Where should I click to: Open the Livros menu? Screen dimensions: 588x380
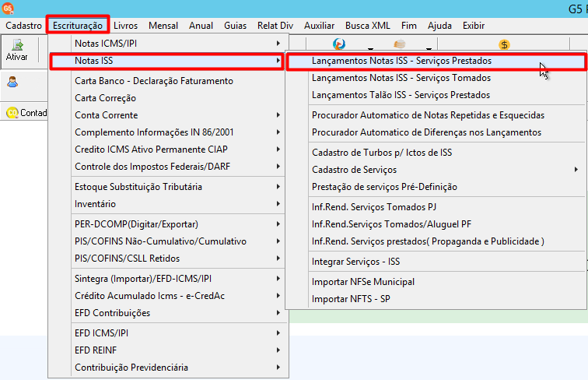click(126, 26)
